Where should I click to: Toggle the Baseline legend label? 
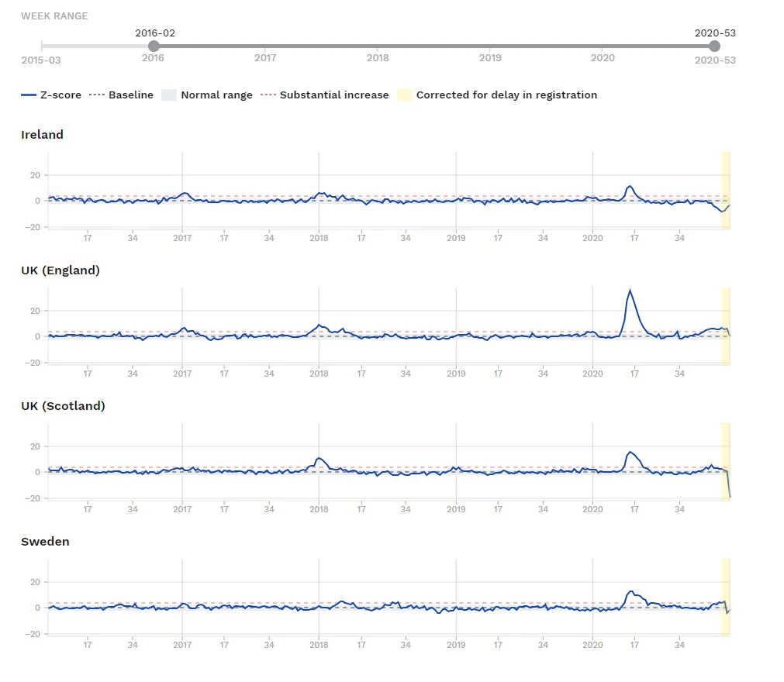tap(130, 95)
